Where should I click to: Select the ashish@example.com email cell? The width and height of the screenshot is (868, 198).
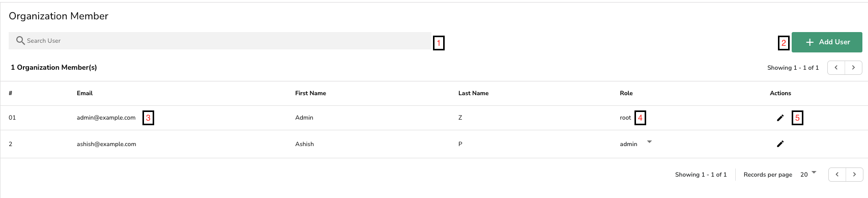tap(106, 144)
